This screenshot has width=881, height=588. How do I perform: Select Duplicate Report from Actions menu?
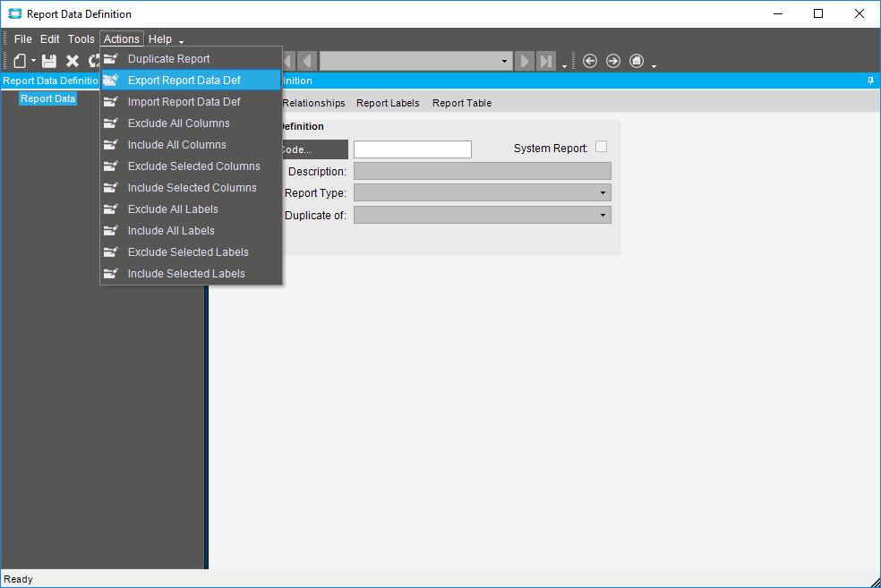(x=168, y=59)
